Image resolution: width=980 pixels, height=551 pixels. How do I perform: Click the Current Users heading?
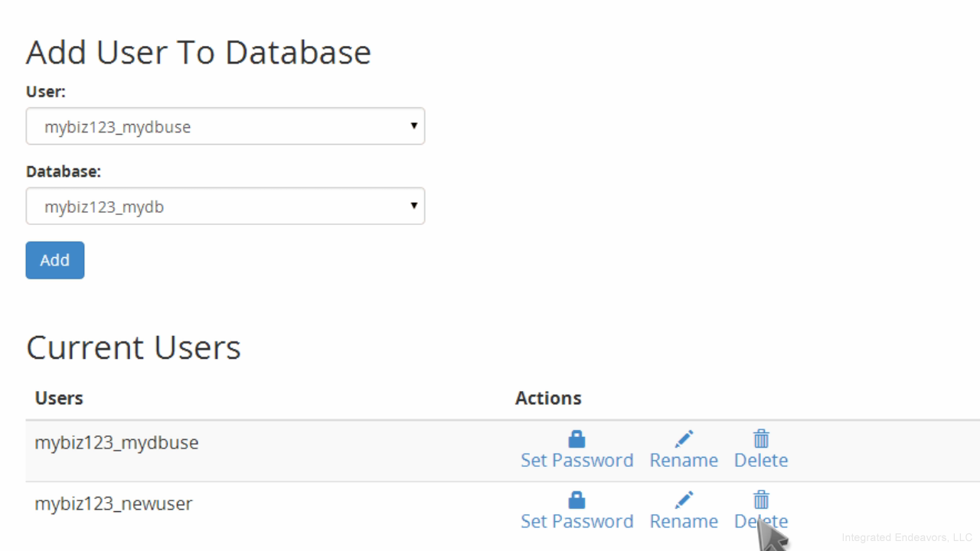pyautogui.click(x=133, y=347)
